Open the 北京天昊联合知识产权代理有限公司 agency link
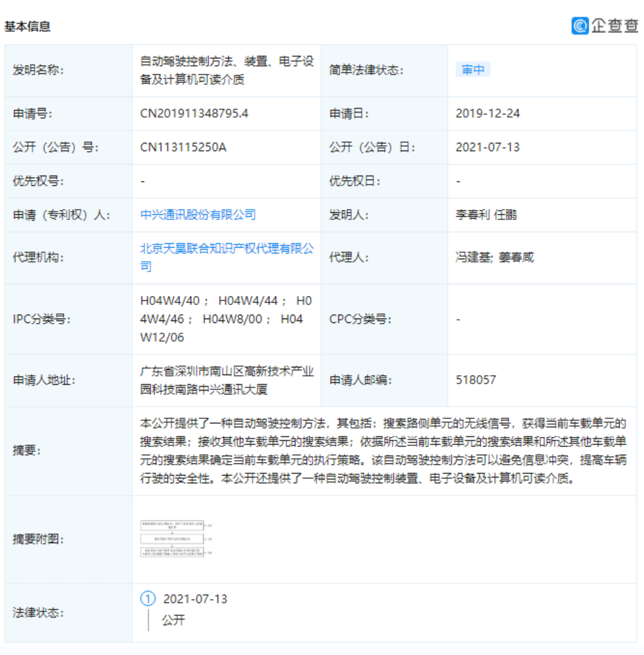 (226, 257)
